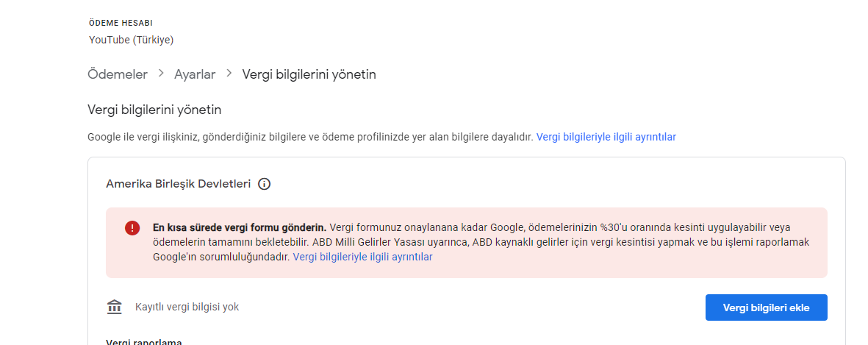Click the YouTube (Türkiye) payment account name
The height and width of the screenshot is (345, 868).
[x=132, y=40]
